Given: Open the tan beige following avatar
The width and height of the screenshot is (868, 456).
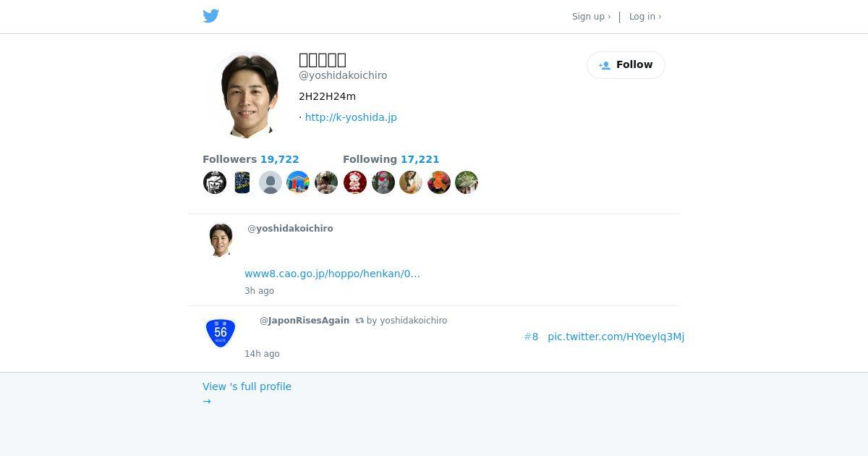Looking at the screenshot, I should tap(411, 182).
